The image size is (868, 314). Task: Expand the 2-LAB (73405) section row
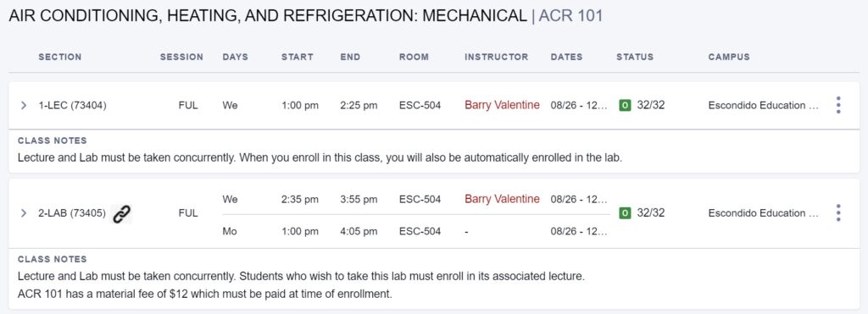coord(23,212)
